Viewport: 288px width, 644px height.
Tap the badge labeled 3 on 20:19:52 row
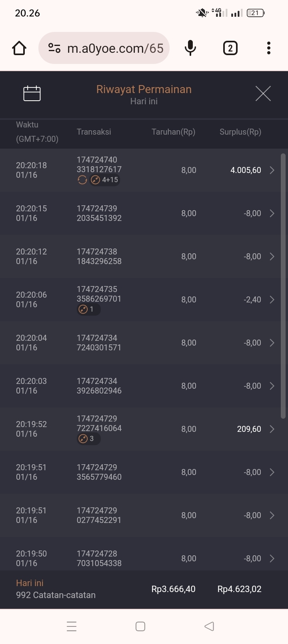88,439
